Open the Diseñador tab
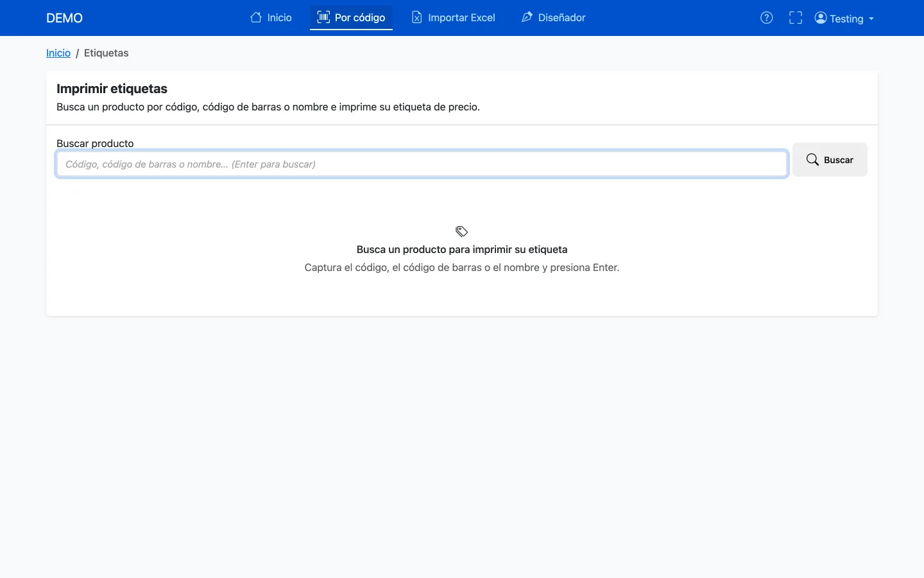 (553, 17)
